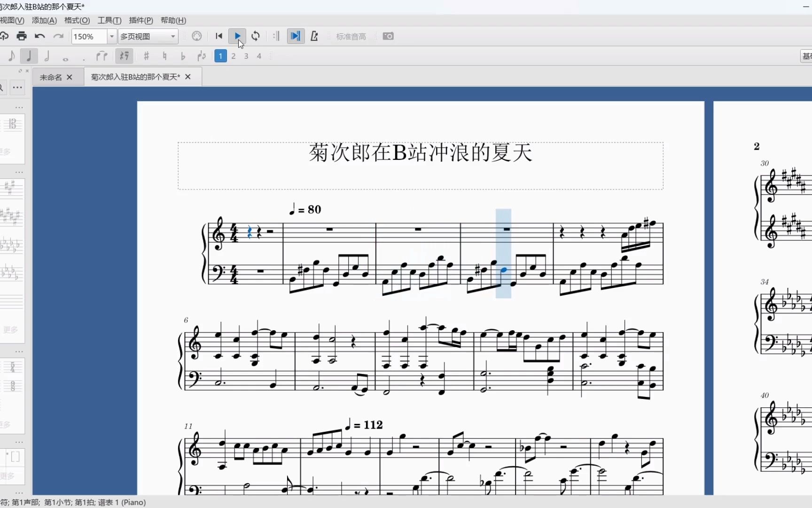The height and width of the screenshot is (508, 812).
Task: Click page number 2 on the second page
Action: point(757,146)
